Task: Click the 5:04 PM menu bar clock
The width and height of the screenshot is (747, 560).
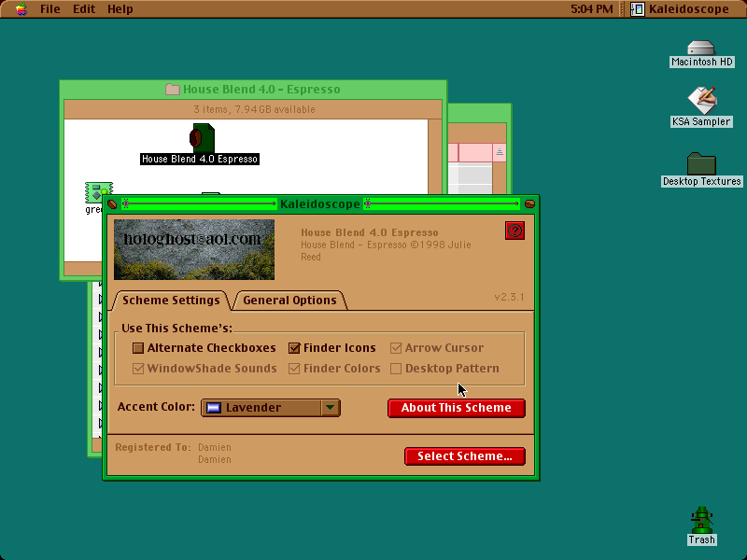Action: coord(592,9)
